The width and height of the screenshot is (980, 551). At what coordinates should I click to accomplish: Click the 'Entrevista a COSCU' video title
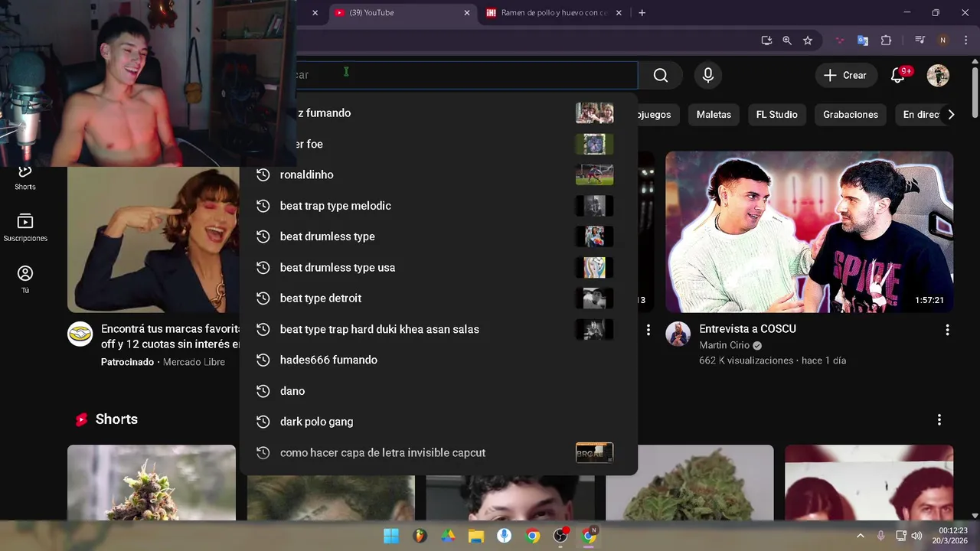[747, 328]
